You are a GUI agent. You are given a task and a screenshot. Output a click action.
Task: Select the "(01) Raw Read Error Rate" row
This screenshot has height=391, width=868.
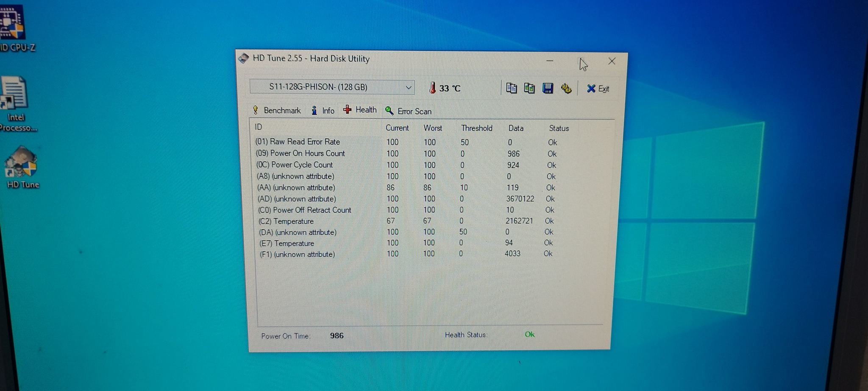pos(407,142)
